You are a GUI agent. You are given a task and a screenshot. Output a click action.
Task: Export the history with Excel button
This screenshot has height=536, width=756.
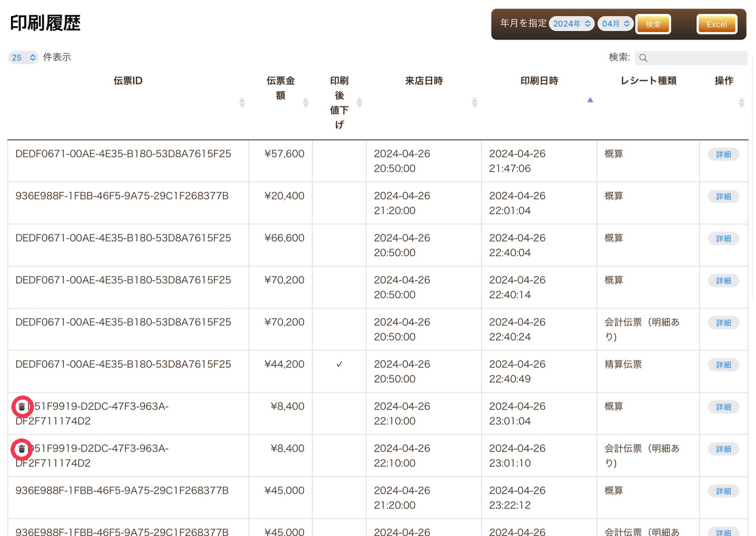[x=716, y=24]
